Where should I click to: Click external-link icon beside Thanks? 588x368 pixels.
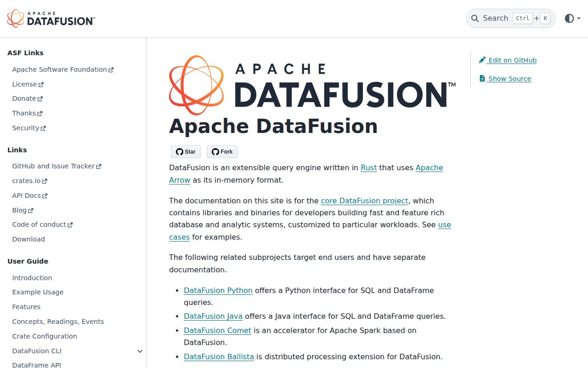(40, 114)
